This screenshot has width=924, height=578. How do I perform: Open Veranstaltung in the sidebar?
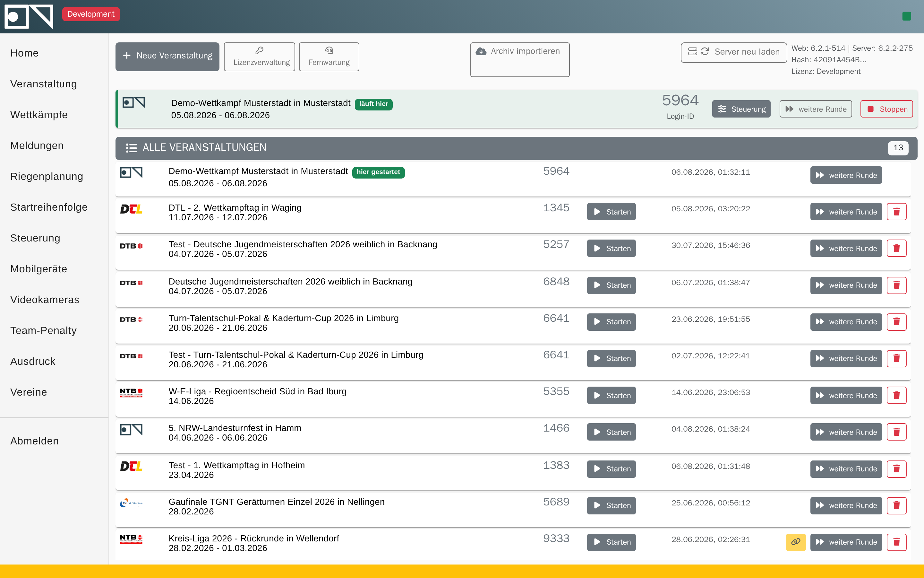click(x=44, y=84)
